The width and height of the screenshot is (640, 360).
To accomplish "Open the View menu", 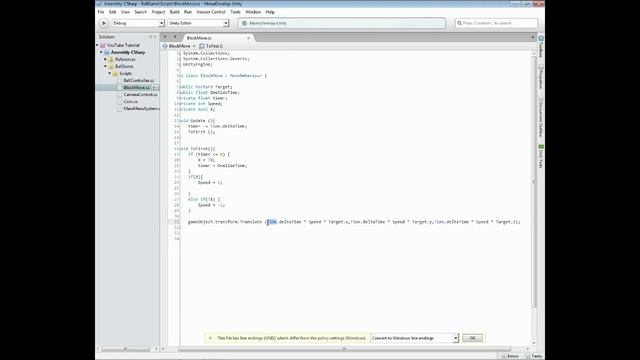I will click(125, 12).
